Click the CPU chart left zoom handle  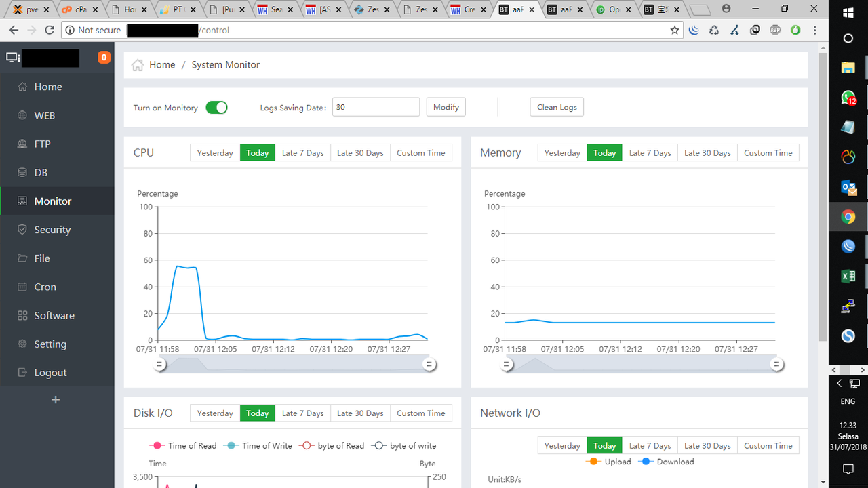(159, 365)
